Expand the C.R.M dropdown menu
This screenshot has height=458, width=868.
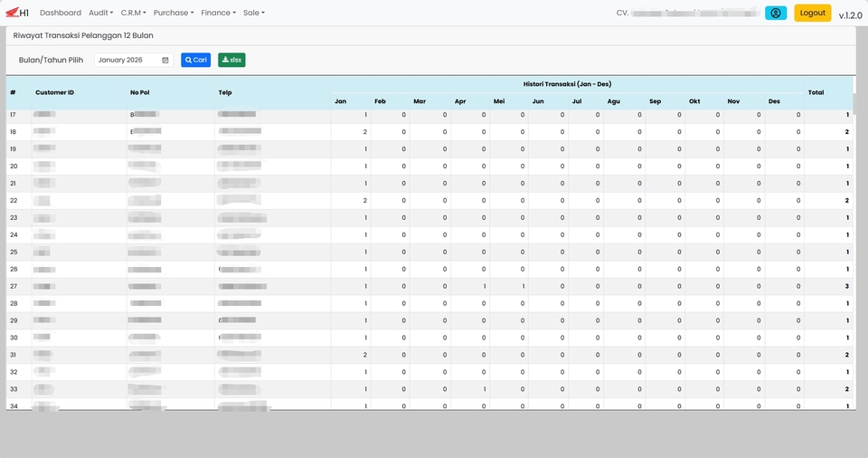point(134,13)
